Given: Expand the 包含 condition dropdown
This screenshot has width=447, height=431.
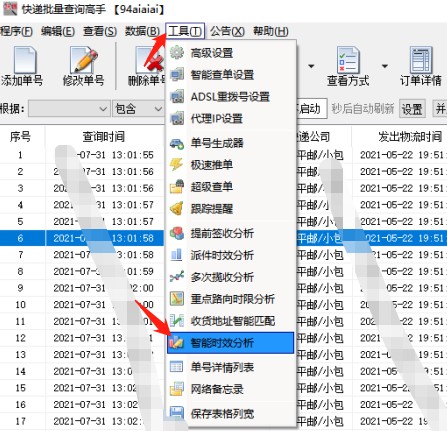Looking at the screenshot, I should click(138, 109).
